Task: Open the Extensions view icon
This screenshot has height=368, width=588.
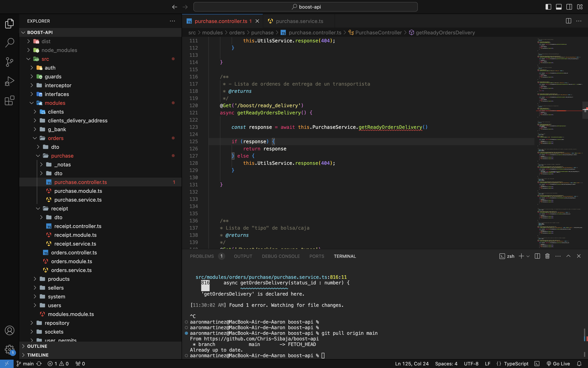Action: pos(9,101)
